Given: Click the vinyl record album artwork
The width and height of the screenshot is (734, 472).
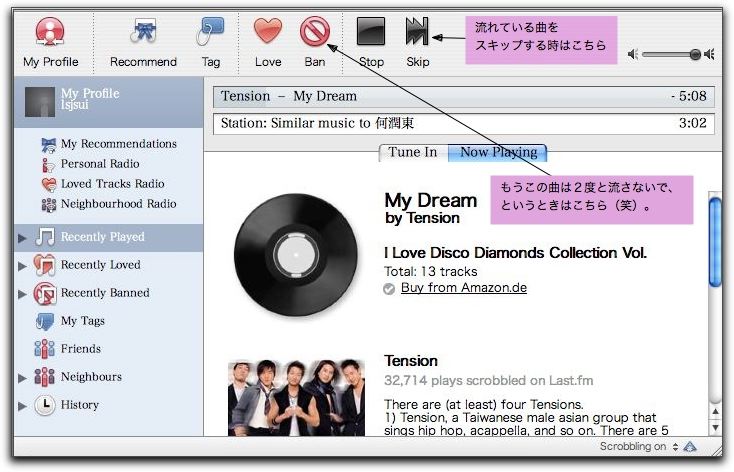Looking at the screenshot, I should 296,255.
